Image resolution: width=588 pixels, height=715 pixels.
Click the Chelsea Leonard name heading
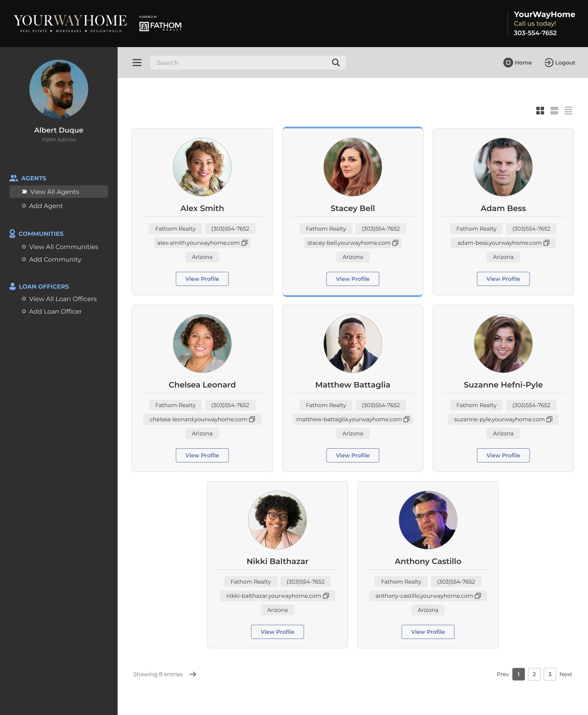[202, 385]
